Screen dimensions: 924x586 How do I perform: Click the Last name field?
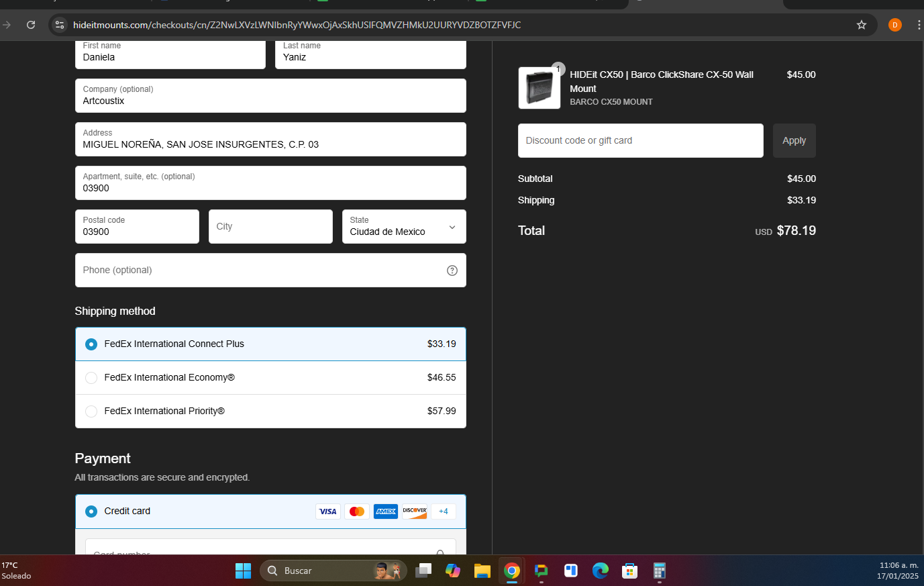pyautogui.click(x=370, y=54)
